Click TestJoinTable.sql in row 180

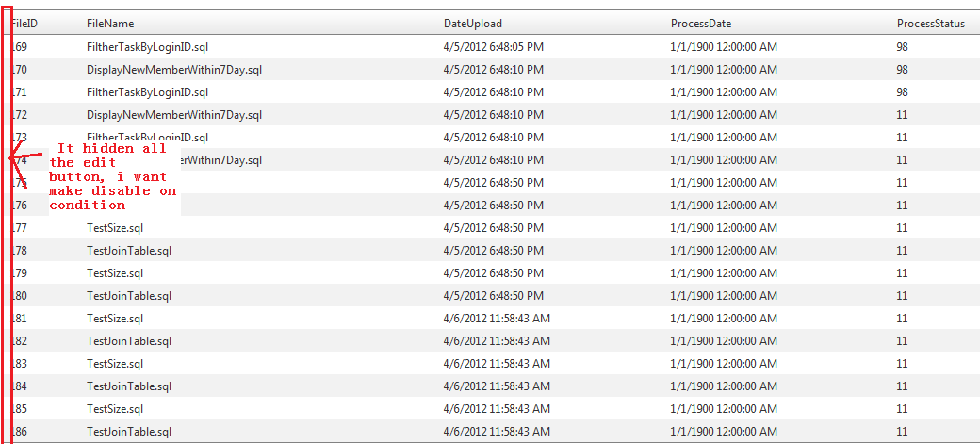click(129, 295)
